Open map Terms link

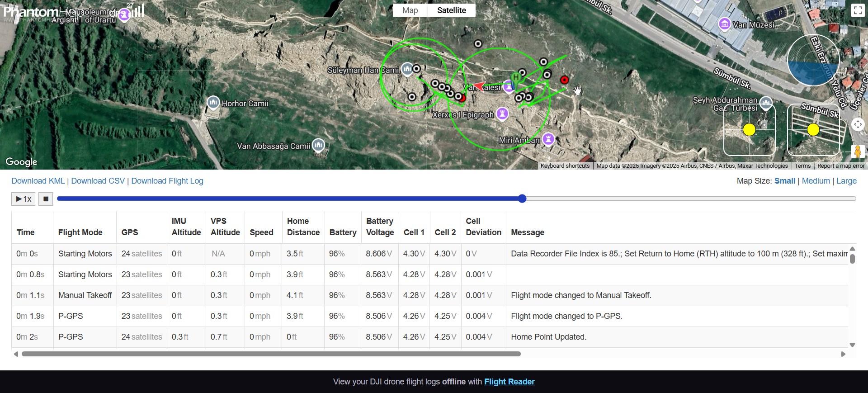802,166
